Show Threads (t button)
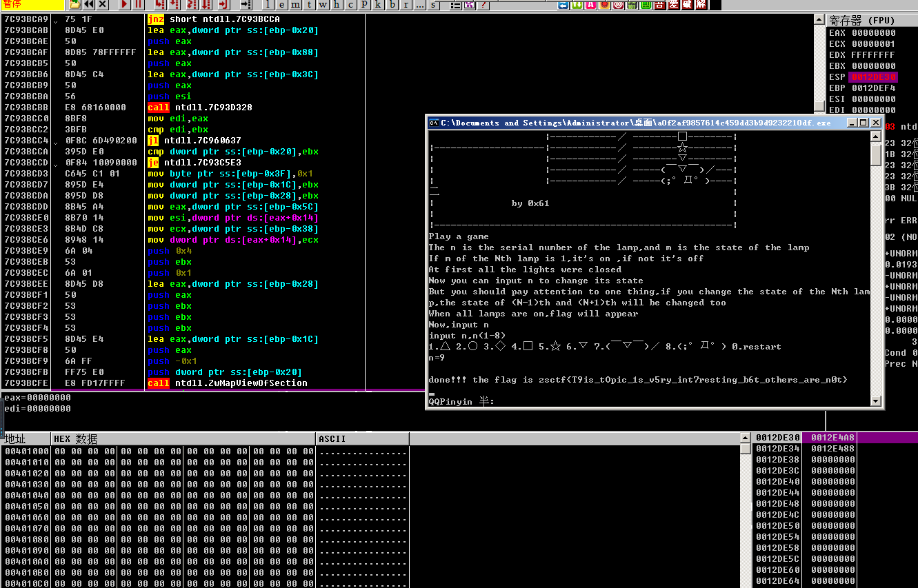918x588 pixels. 309,5
